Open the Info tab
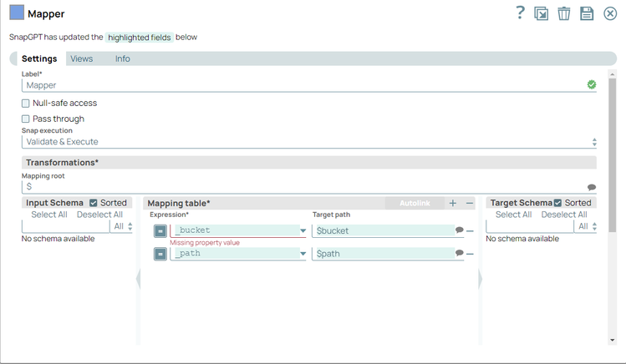This screenshot has height=364, width=626. (122, 58)
